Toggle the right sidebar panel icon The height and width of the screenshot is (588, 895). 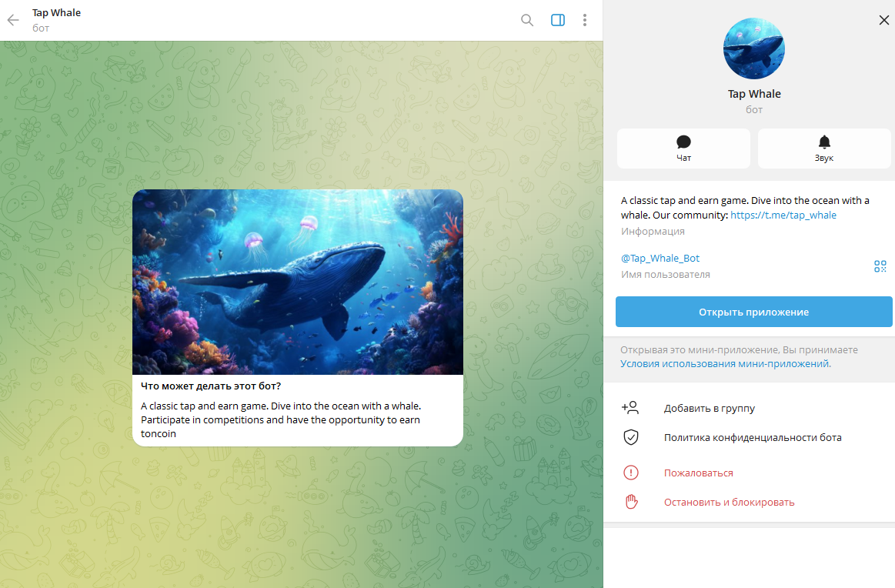pyautogui.click(x=558, y=20)
